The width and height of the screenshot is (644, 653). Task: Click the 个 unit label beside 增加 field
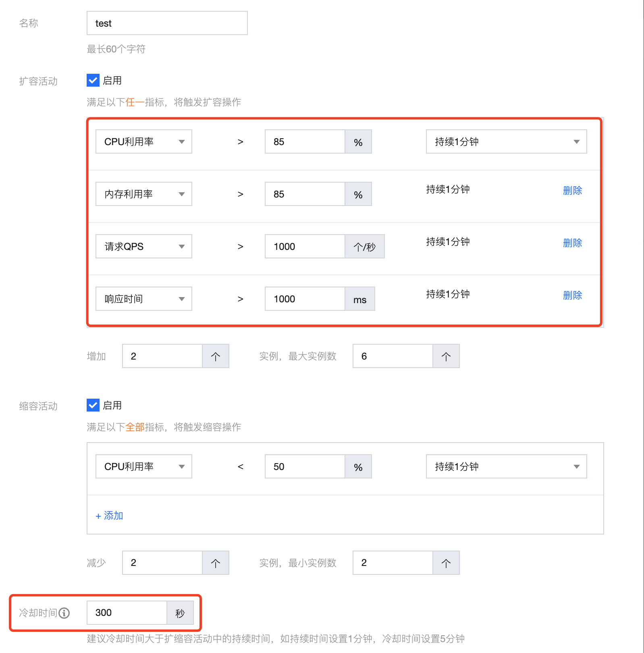point(216,356)
